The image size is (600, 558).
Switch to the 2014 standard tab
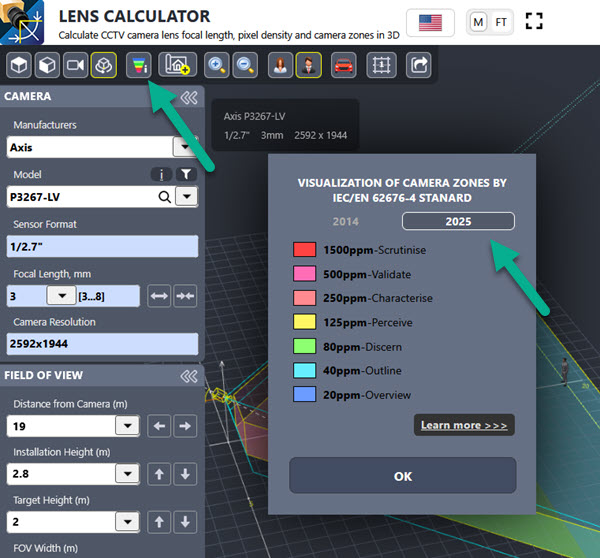(x=346, y=222)
